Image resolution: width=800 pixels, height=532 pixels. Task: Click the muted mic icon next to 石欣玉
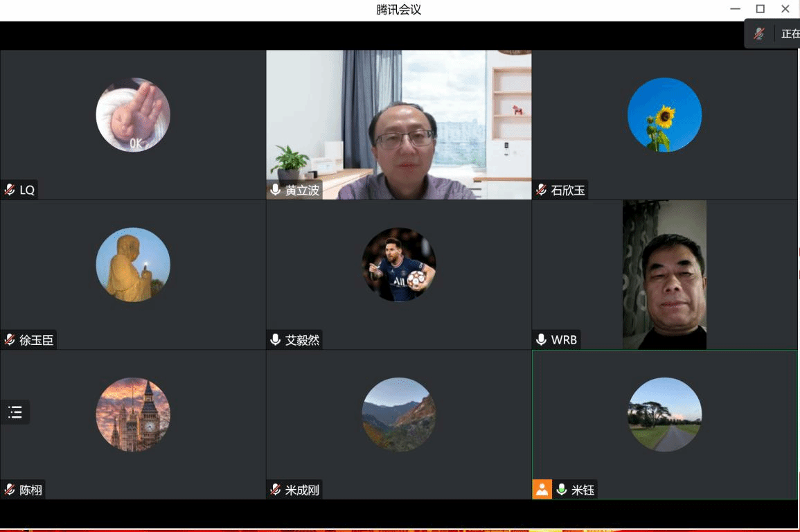point(542,190)
